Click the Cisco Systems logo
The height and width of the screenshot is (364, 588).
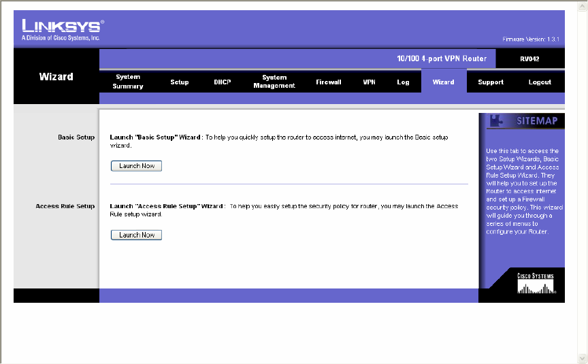tap(536, 284)
